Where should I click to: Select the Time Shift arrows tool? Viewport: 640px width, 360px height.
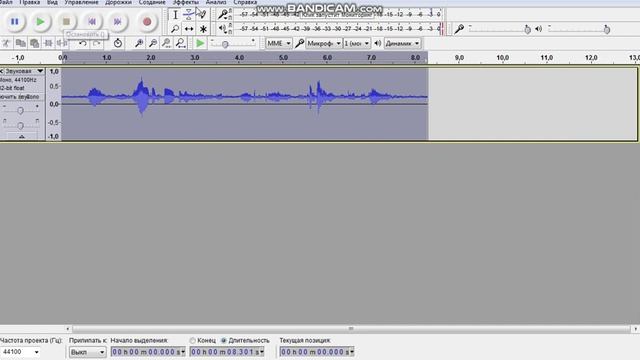189,29
